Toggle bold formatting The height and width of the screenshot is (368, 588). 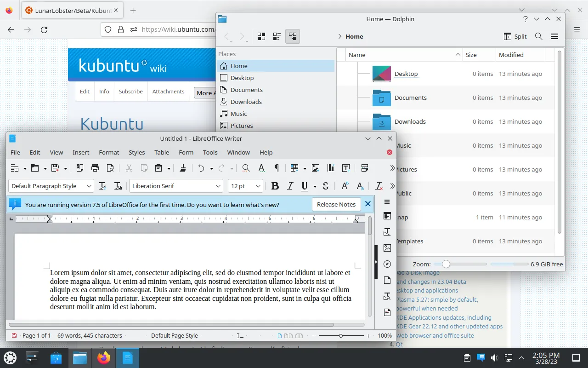pyautogui.click(x=275, y=186)
